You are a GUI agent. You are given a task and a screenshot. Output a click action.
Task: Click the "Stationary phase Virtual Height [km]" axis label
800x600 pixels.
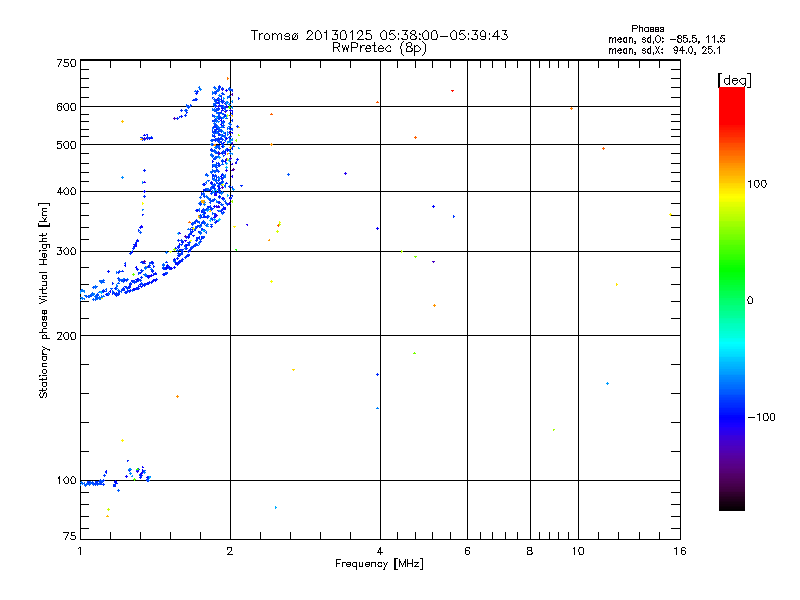point(44,300)
